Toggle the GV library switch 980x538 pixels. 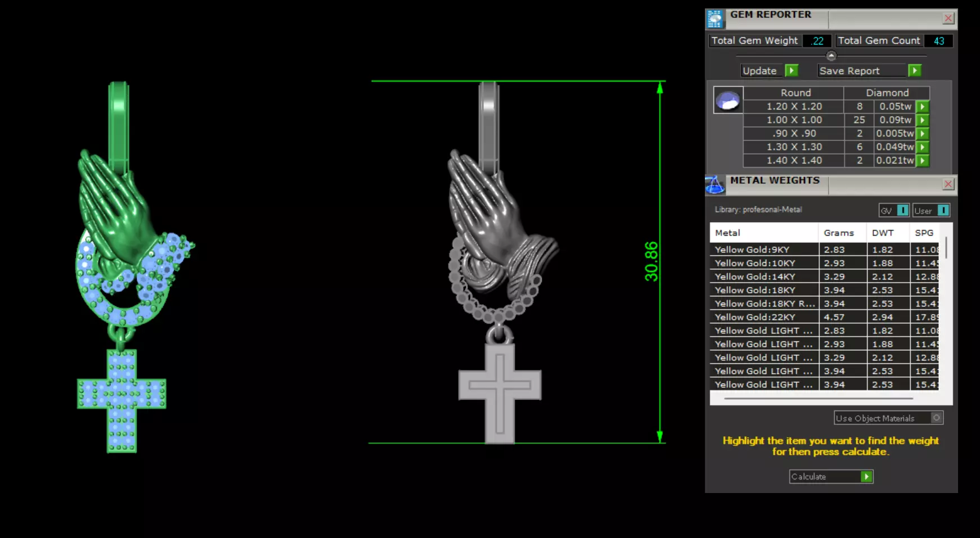tap(903, 210)
